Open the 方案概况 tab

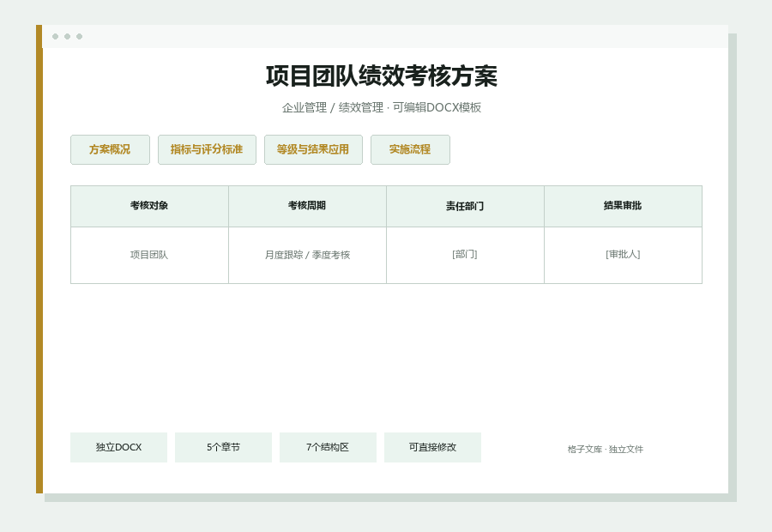click(110, 150)
